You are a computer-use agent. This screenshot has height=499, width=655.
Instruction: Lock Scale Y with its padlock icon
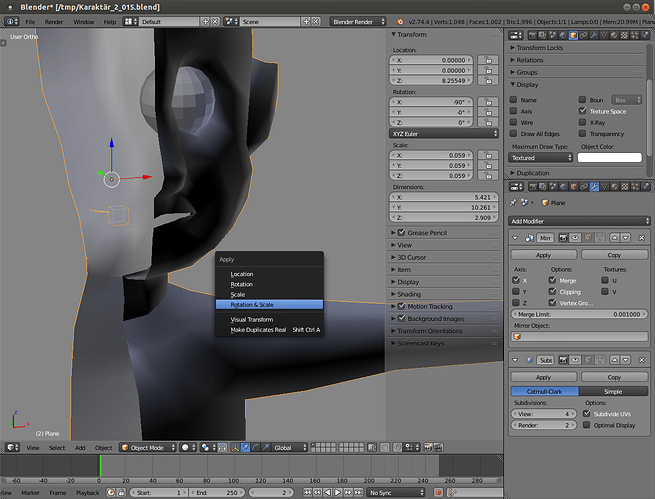click(487, 165)
